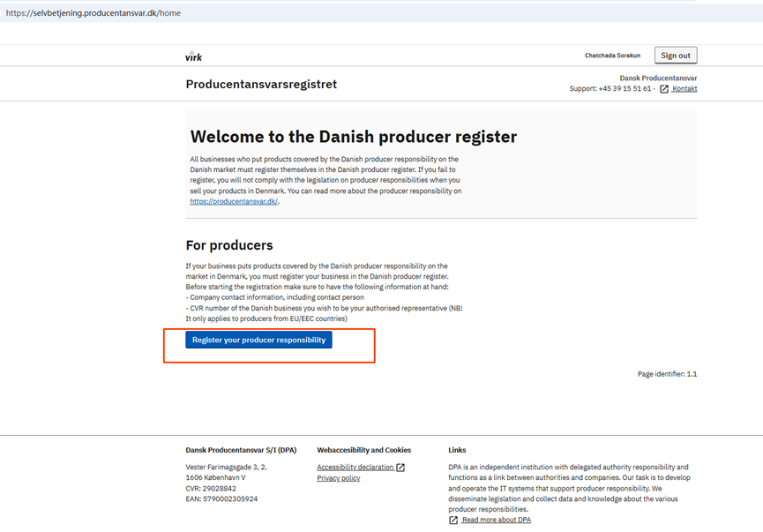Open the Read more about DPA link text

[x=496, y=521]
